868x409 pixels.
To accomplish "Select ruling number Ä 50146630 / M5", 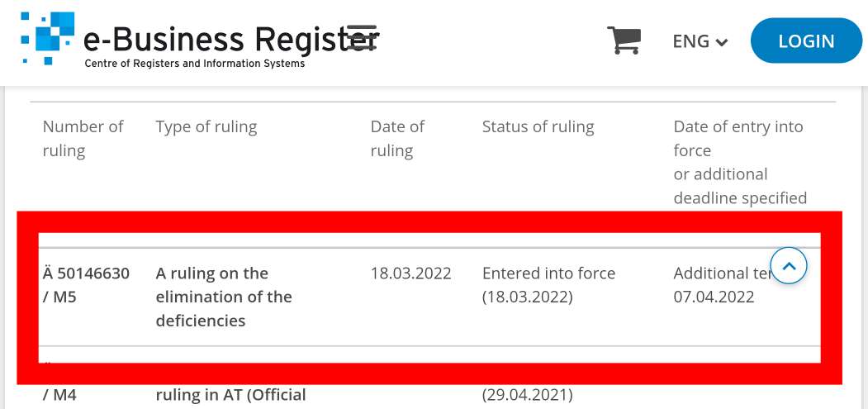I will [86, 285].
